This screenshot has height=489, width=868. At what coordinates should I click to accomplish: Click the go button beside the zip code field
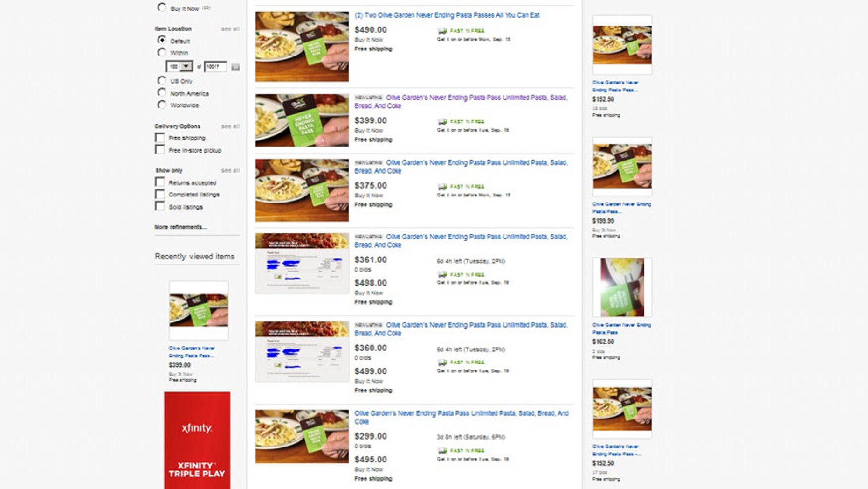click(235, 67)
